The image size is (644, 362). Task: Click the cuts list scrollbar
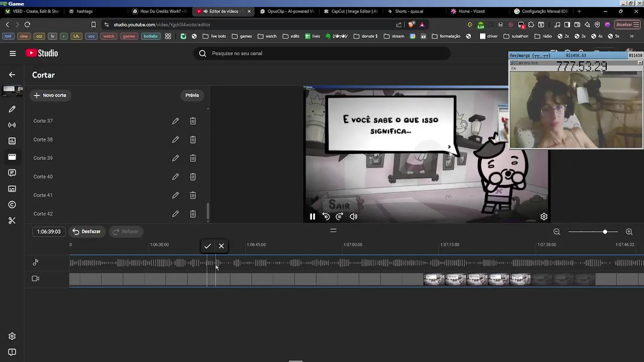(x=208, y=211)
